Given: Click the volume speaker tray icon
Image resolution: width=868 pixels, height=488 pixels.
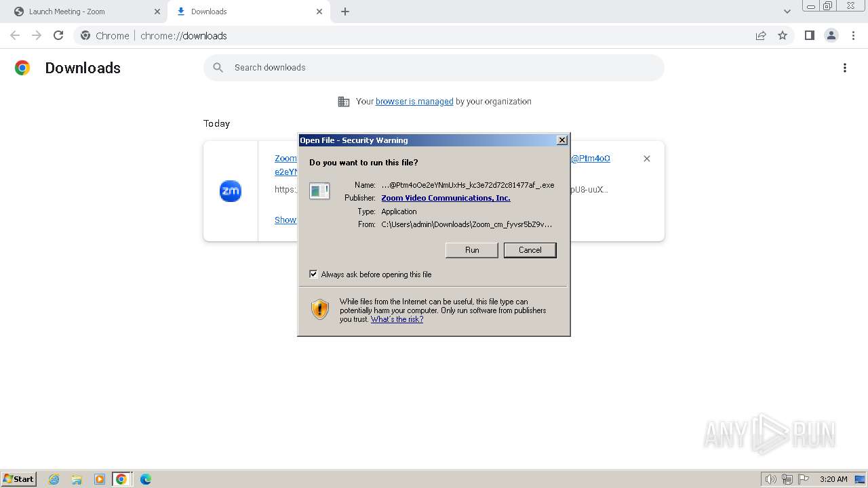Looking at the screenshot, I should click(x=770, y=479).
